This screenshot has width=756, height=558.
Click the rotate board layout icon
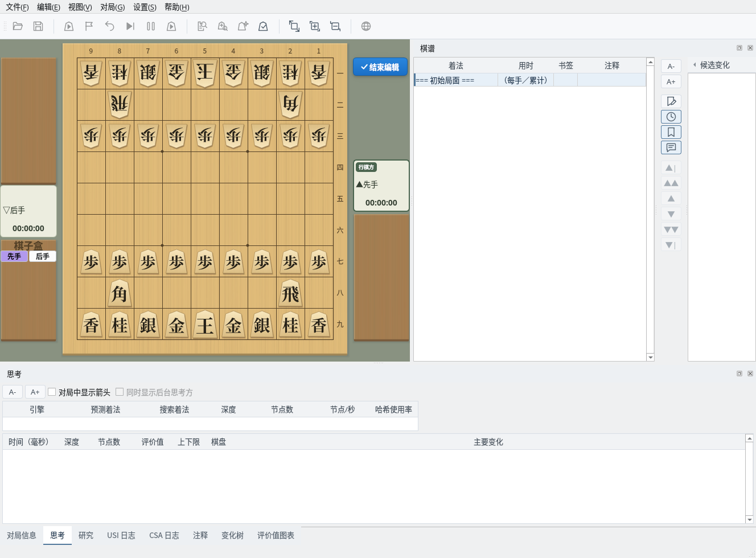(x=294, y=26)
